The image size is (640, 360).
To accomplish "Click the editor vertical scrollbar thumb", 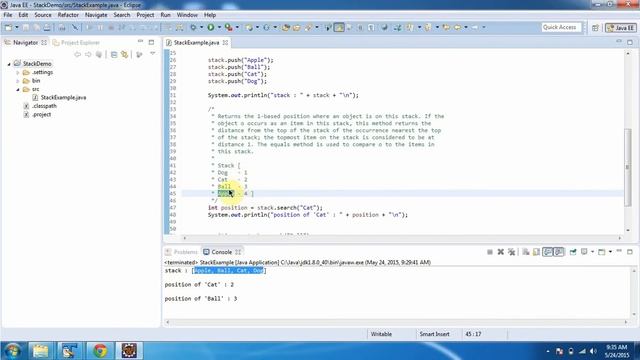I will tap(628, 167).
